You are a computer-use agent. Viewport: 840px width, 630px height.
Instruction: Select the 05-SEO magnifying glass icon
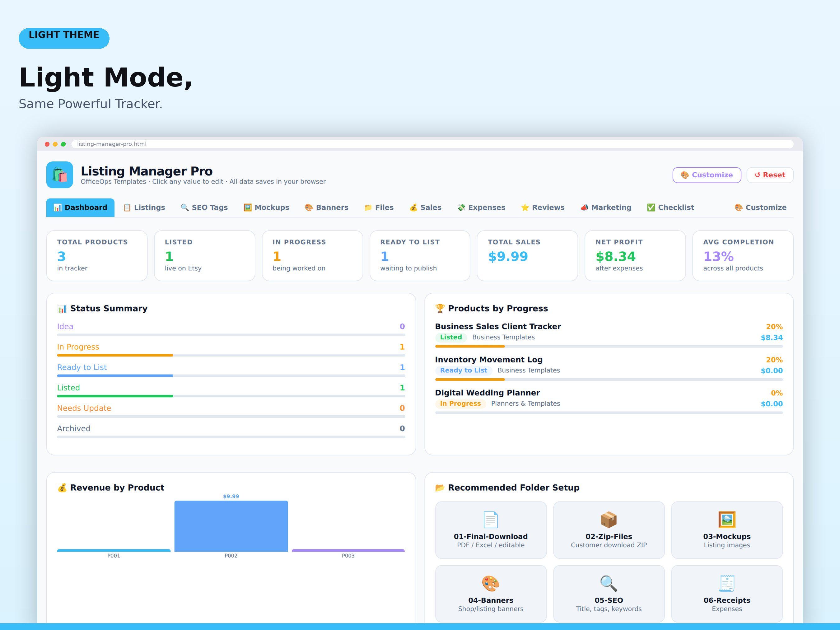click(608, 584)
